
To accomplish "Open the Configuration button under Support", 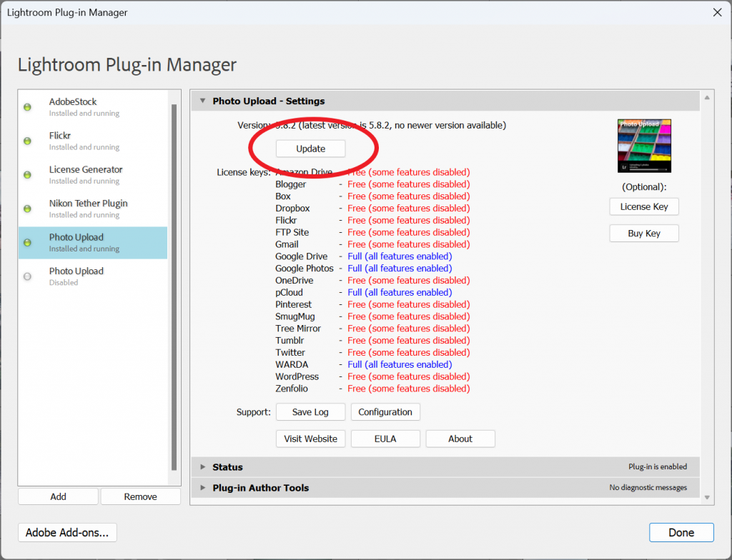I will click(x=385, y=412).
